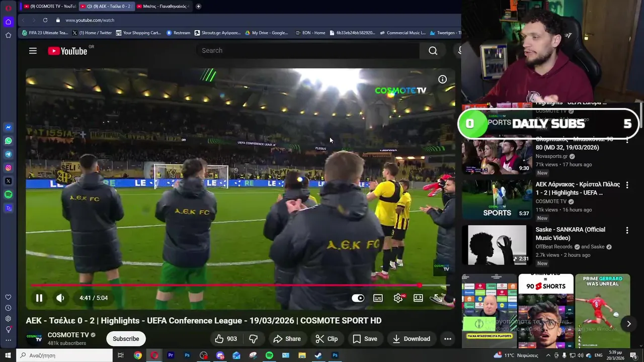Open Prime Gerrard Was Unreal short
The width and height of the screenshot is (644, 362).
(x=602, y=311)
